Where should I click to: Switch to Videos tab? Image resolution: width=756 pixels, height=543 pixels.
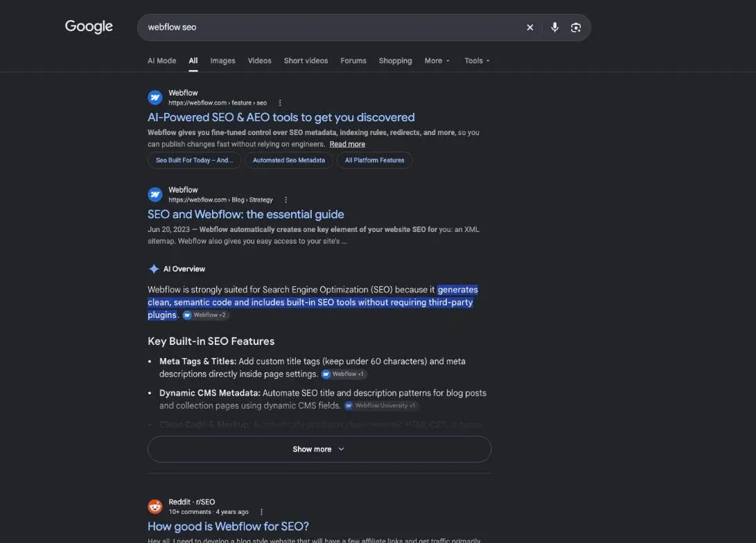[x=259, y=61]
